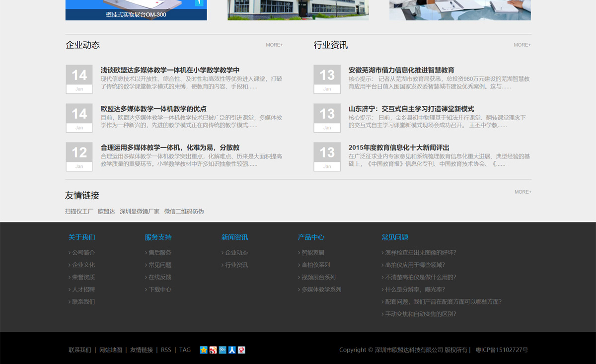
Task: Open MORE+ in 友情链接 section
Action: point(522,191)
